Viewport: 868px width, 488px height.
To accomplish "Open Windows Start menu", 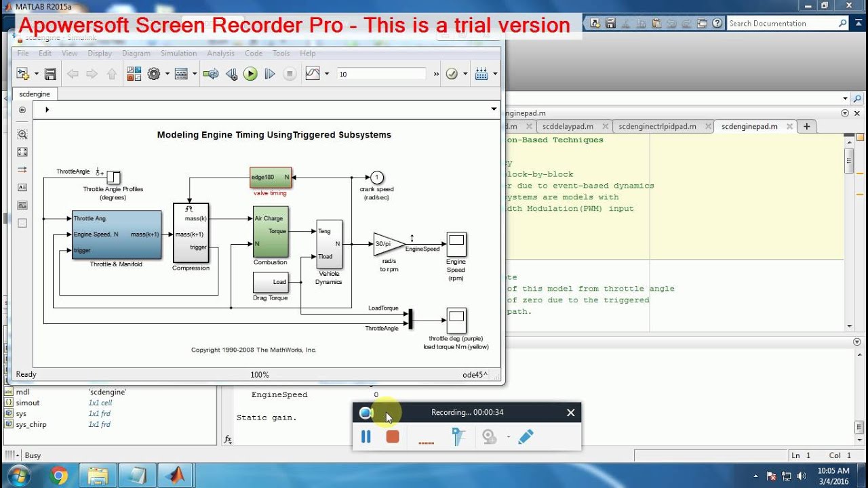I will tap(18, 476).
